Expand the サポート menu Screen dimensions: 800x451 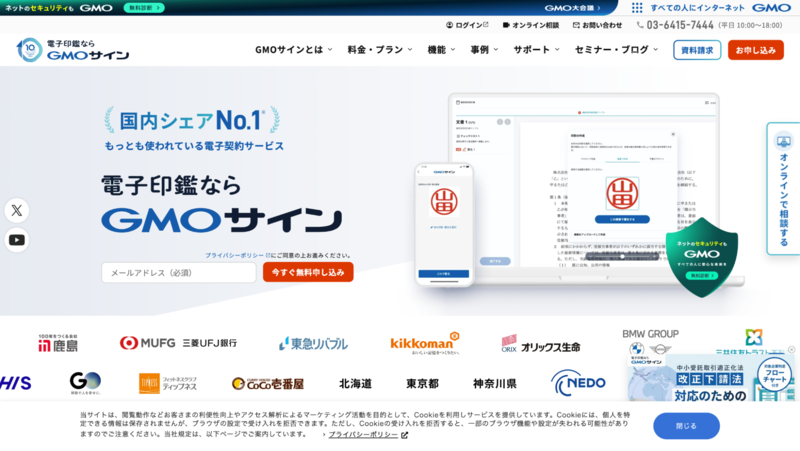pos(537,49)
